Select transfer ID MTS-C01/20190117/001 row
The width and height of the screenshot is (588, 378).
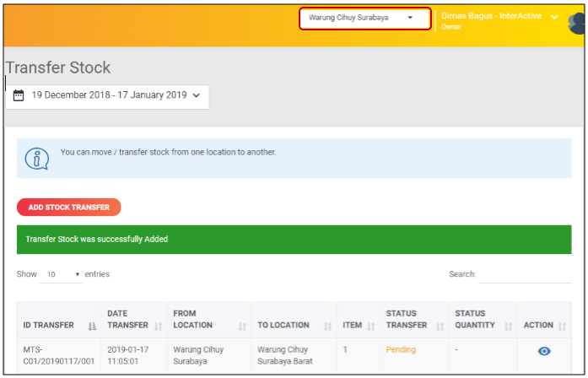point(57,354)
